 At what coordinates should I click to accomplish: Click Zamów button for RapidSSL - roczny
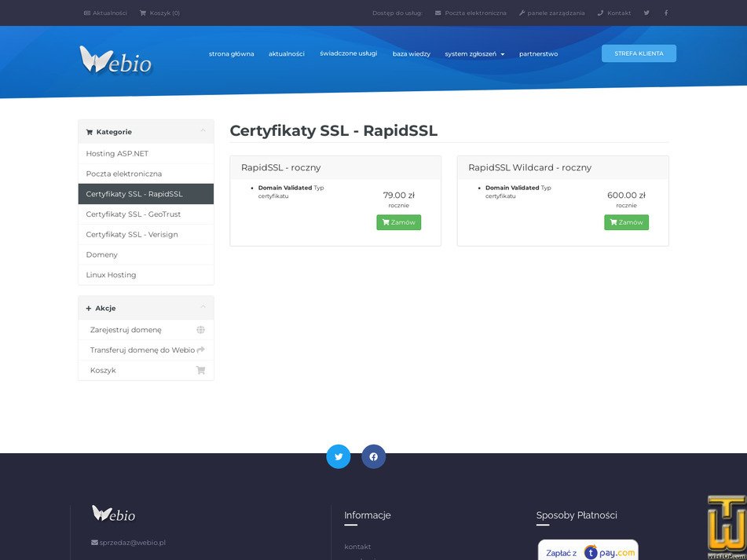click(399, 222)
